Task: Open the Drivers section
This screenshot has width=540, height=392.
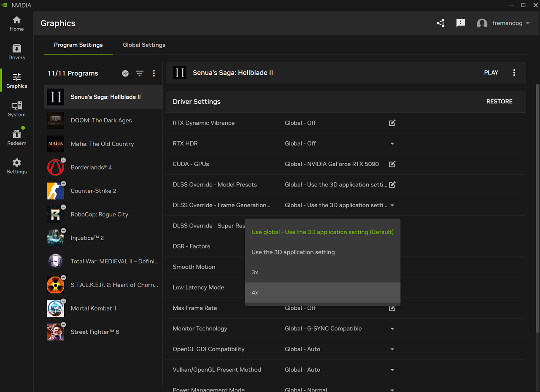Action: pyautogui.click(x=16, y=52)
